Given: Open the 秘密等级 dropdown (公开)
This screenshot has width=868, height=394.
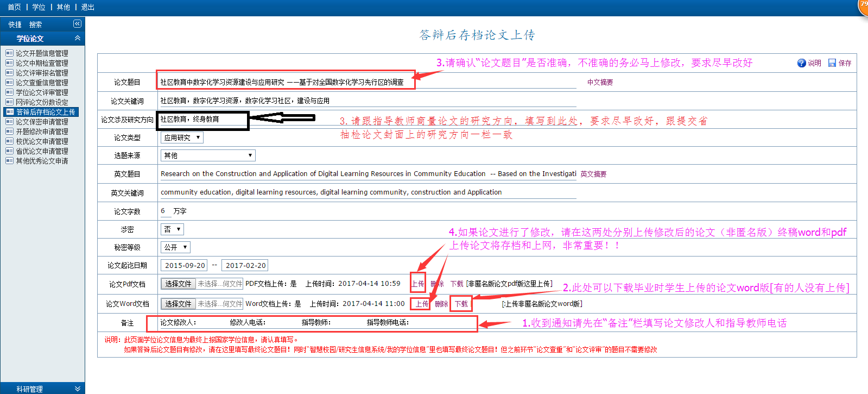Looking at the screenshot, I should pos(175,247).
